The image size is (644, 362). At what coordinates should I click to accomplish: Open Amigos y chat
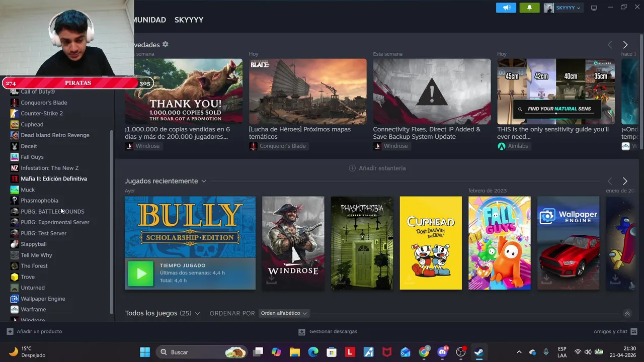coord(610,331)
